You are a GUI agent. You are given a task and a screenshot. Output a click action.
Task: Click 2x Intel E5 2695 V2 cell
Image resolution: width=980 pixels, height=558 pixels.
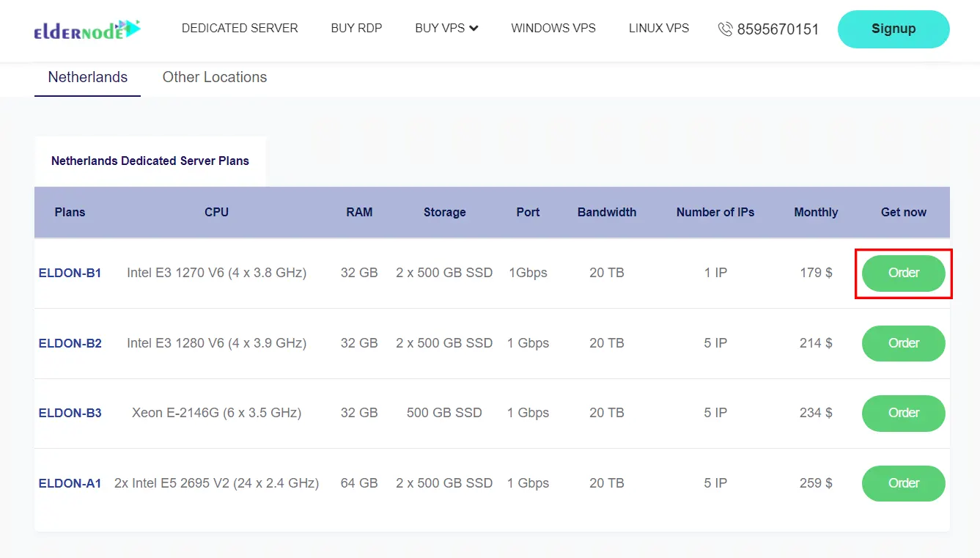click(217, 483)
